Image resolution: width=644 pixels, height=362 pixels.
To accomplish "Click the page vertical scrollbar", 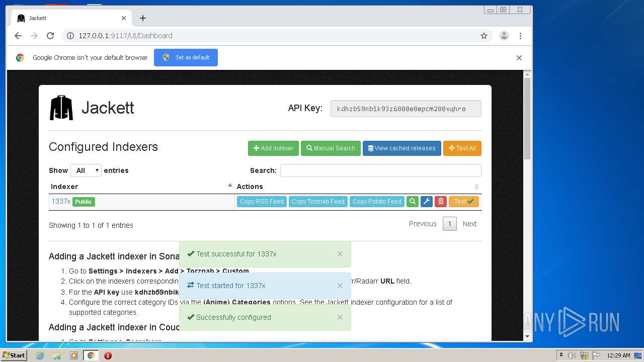I will pos(527,119).
